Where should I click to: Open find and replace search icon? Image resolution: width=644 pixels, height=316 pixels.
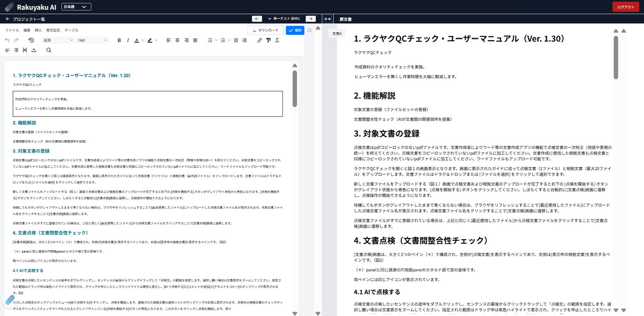coord(49,50)
